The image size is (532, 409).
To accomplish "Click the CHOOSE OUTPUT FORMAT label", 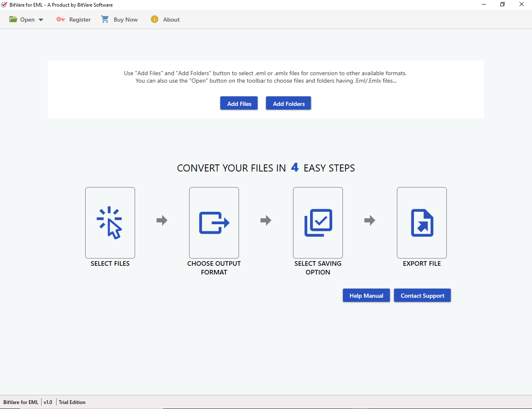I will click(x=214, y=268).
